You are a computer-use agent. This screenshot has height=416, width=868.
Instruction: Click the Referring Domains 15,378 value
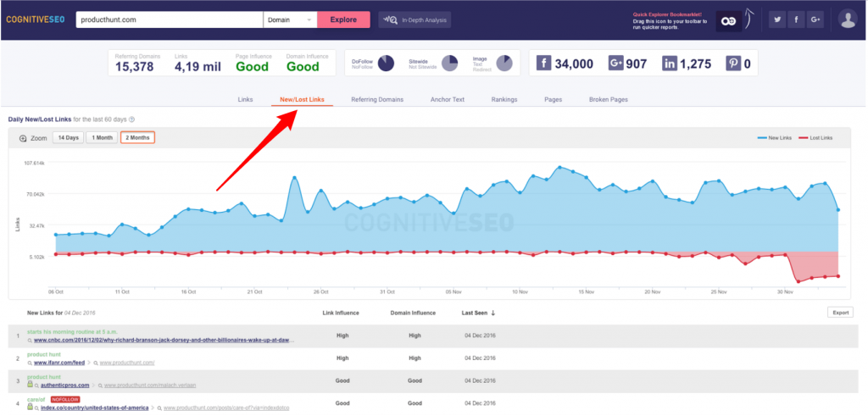coord(135,67)
